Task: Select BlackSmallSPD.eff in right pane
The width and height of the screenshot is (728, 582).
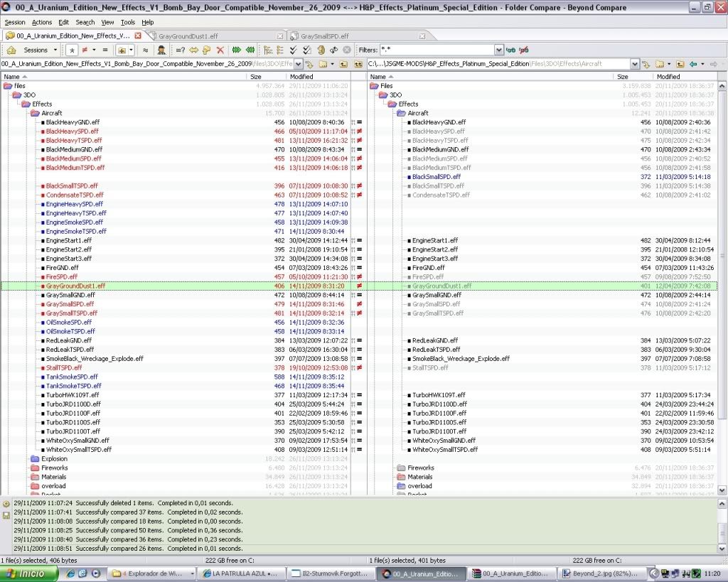Action: click(x=437, y=177)
